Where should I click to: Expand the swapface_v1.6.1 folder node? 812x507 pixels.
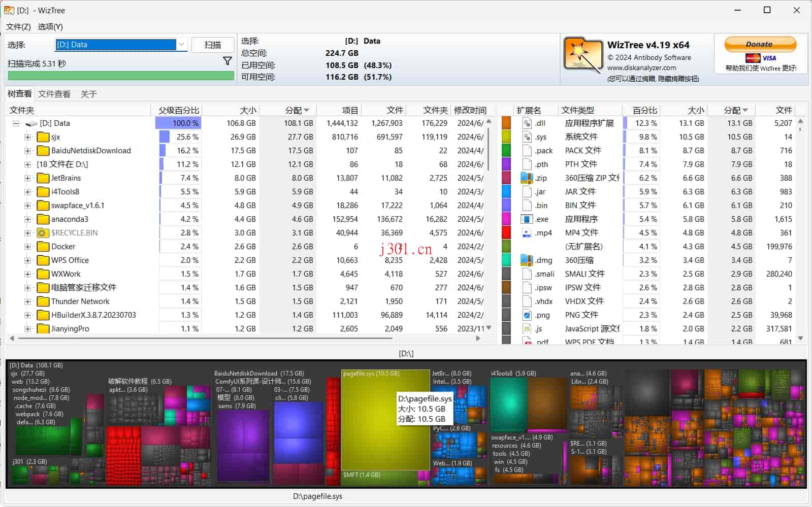[27, 206]
